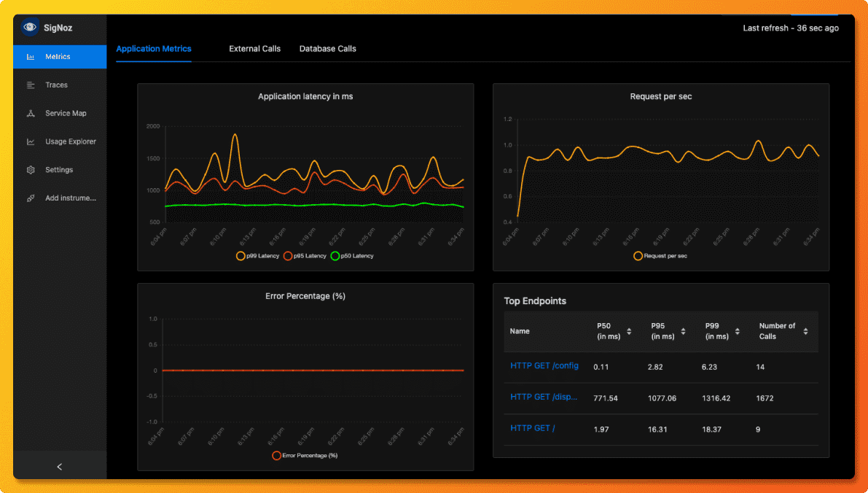Sort by Number of Calls
This screenshot has width=868, height=493.
pos(805,331)
